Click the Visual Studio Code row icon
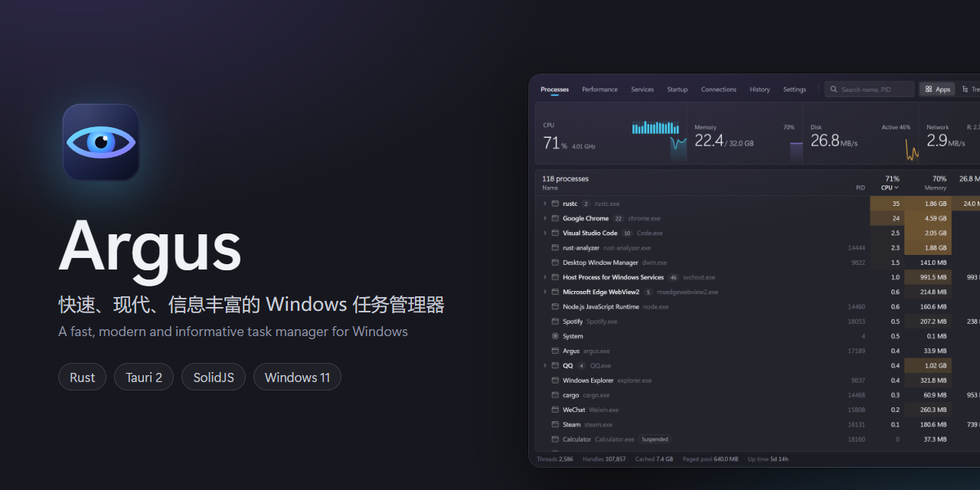This screenshot has height=490, width=980. pyautogui.click(x=555, y=233)
